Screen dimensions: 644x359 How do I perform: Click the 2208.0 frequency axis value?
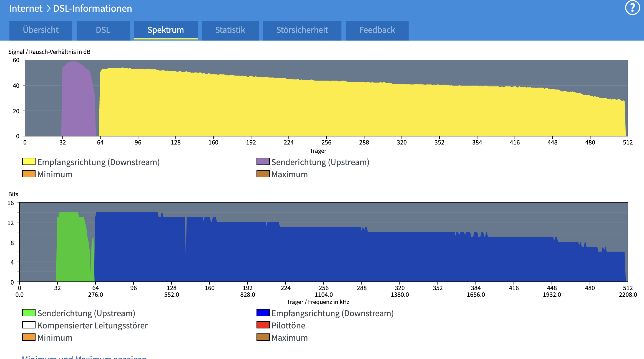point(628,295)
